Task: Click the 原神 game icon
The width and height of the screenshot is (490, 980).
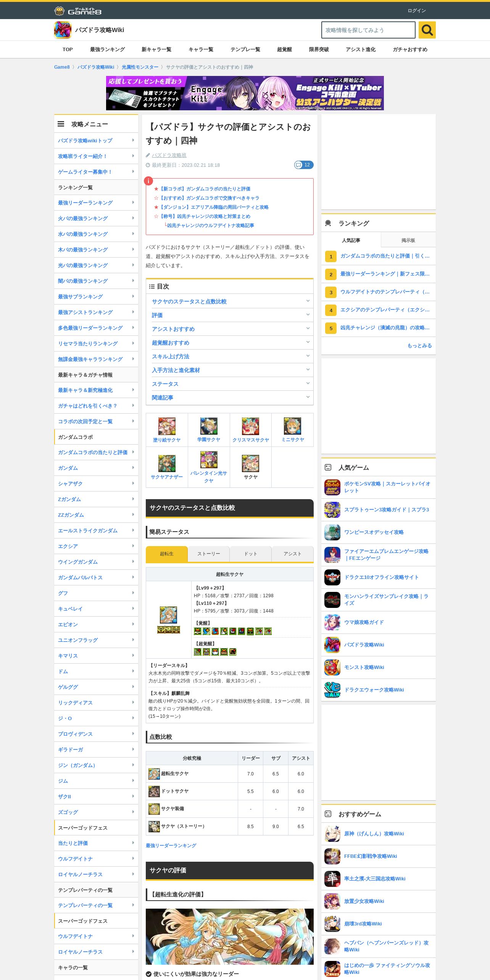Action: click(332, 834)
